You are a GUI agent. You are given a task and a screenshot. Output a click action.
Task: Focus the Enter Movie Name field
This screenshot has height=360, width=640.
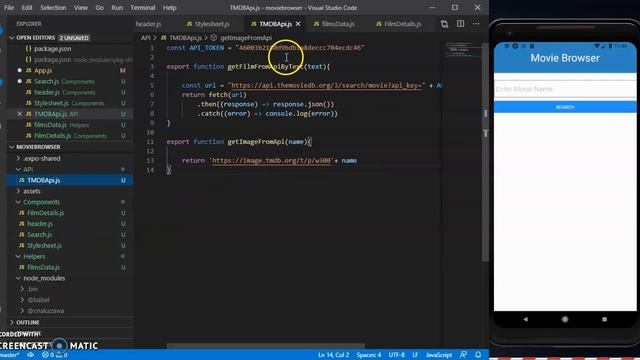pos(565,89)
